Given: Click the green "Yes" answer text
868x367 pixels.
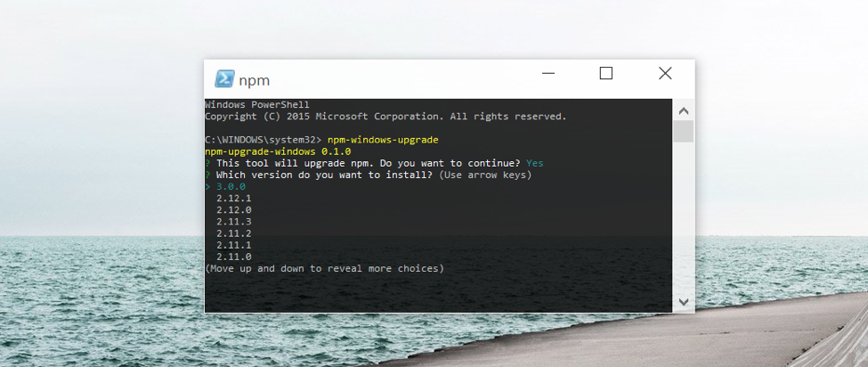Looking at the screenshot, I should click(534, 164).
